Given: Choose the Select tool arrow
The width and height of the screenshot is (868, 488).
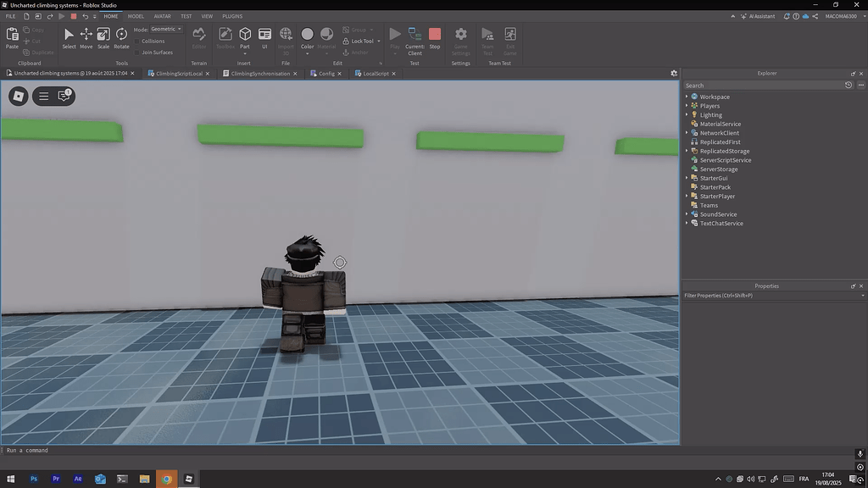Looking at the screenshot, I should point(69,38).
